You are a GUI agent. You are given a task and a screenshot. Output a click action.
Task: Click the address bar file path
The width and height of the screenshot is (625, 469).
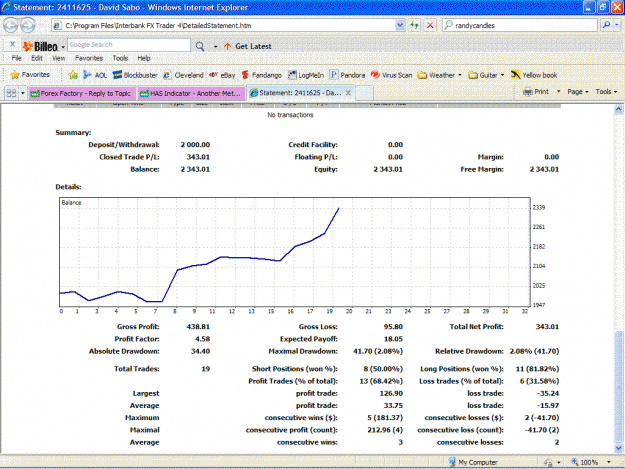coord(158,26)
